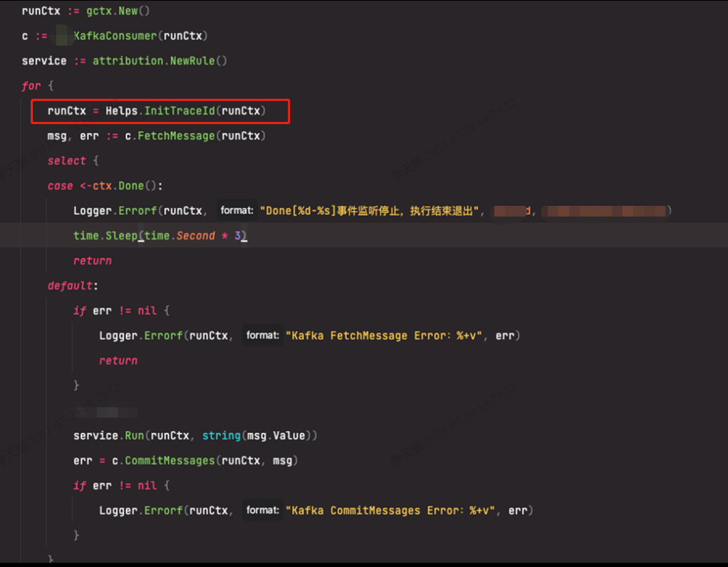Viewport: 728px width, 567px height.
Task: Click 'if err != nil {' after CommitMessages
Action: [122, 486]
